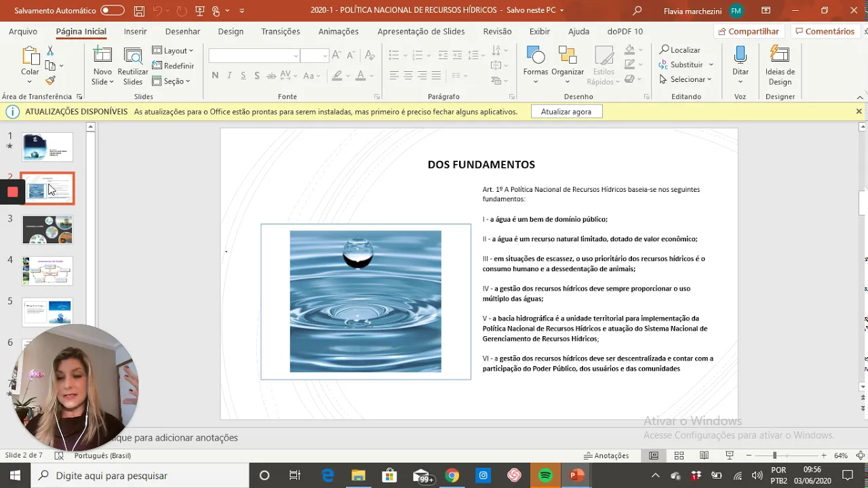The width and height of the screenshot is (868, 488).
Task: Toggle bold (N) formatting
Action: point(215,76)
